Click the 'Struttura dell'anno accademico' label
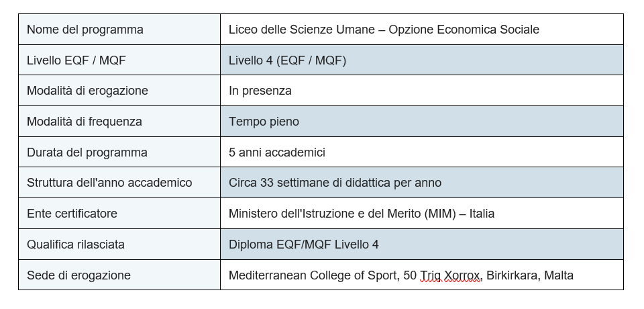 [109, 183]
